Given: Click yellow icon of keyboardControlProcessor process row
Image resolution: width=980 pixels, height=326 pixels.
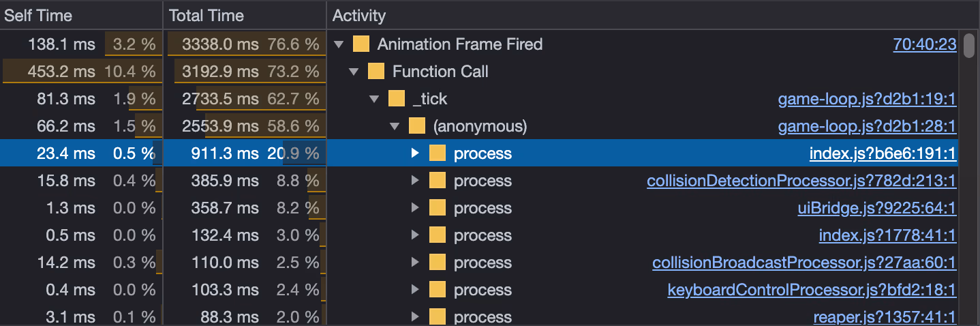Looking at the screenshot, I should click(438, 290).
